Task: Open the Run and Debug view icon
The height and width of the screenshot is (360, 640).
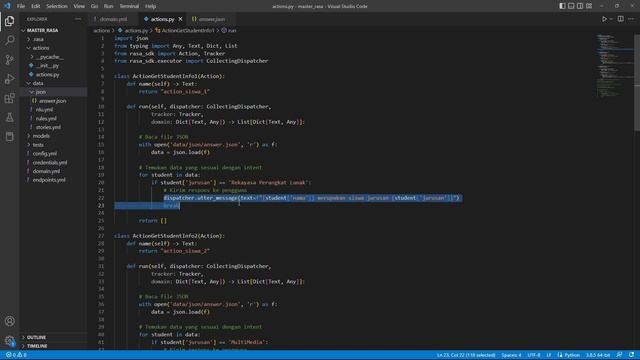Action: (x=9, y=79)
